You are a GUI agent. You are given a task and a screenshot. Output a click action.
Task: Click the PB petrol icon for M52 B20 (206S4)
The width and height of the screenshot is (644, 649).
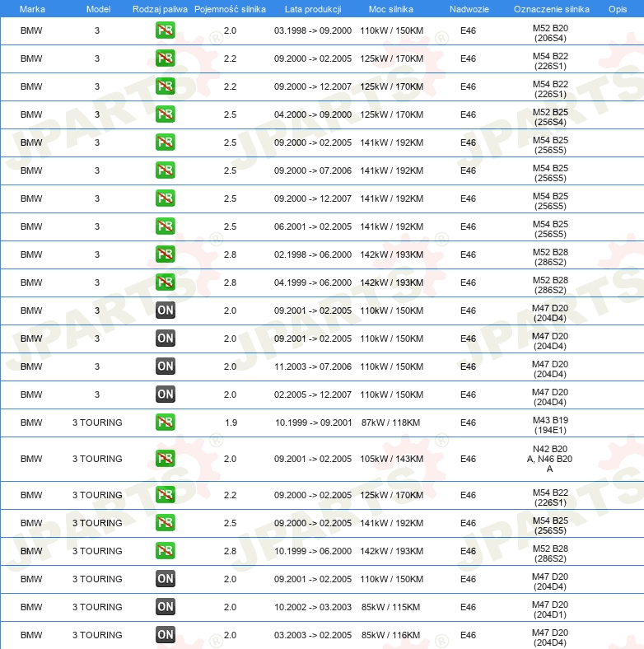(166, 30)
